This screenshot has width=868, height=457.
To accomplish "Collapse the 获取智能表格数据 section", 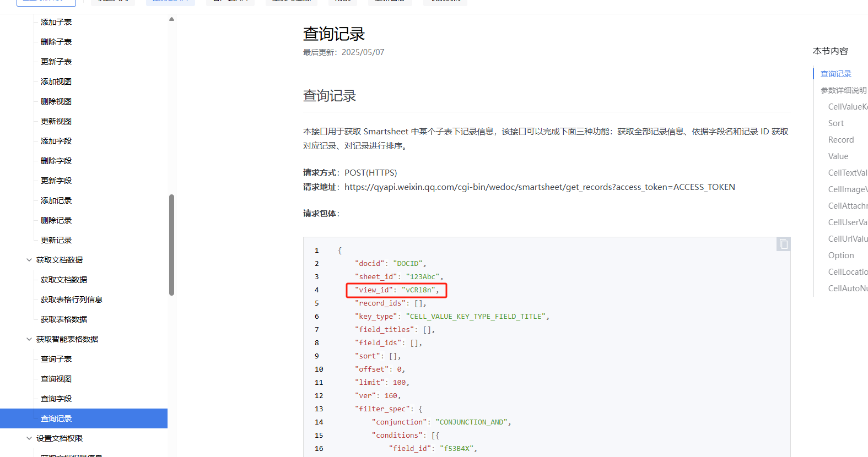I will [x=29, y=339].
